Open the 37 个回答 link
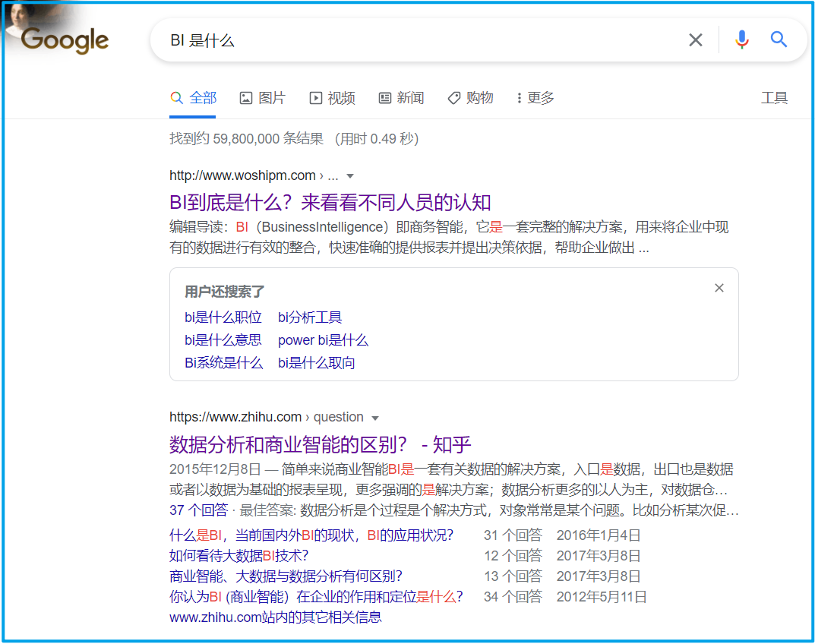The width and height of the screenshot is (815, 644). pos(198,510)
